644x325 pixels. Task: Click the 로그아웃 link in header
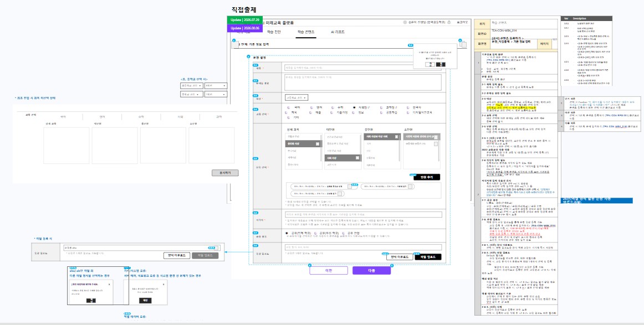pos(461,23)
